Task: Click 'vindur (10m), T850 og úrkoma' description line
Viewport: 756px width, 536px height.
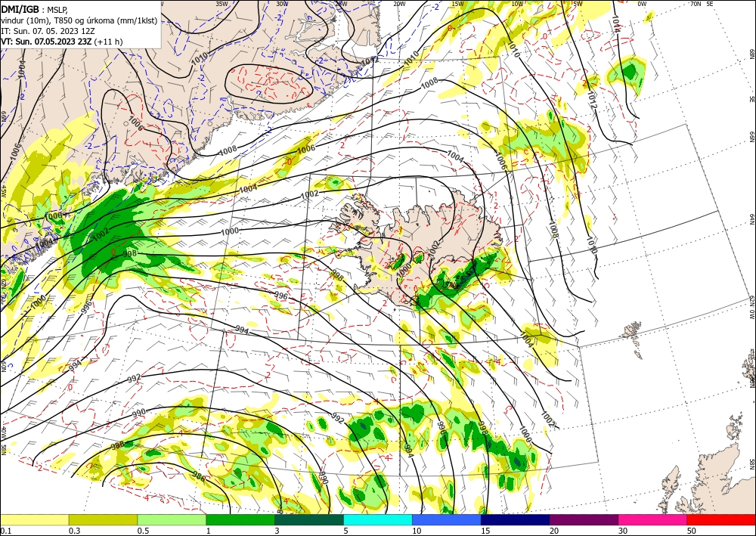Action: [x=79, y=20]
